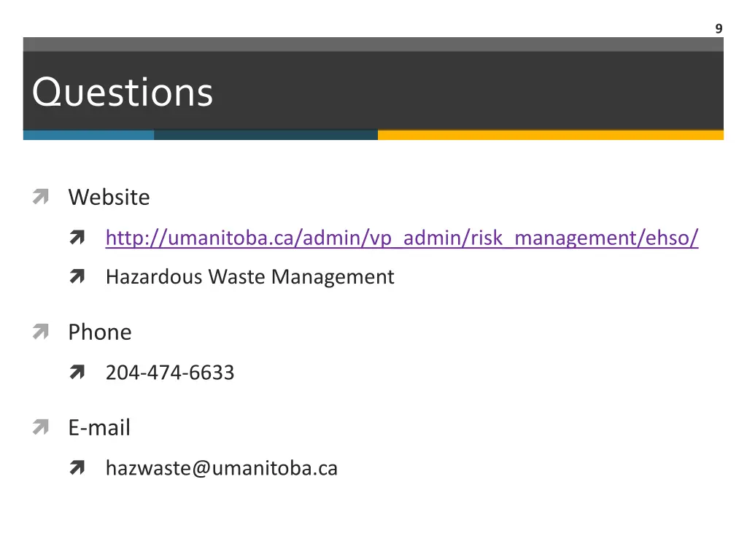This screenshot has height=560, width=747.
Task: Click the dark teal accent bar
Action: coord(266,135)
